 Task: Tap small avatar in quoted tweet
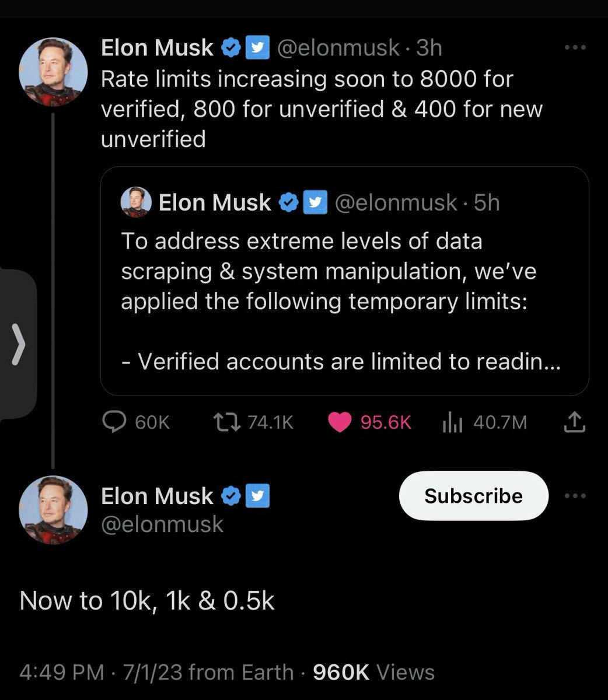[x=136, y=202]
